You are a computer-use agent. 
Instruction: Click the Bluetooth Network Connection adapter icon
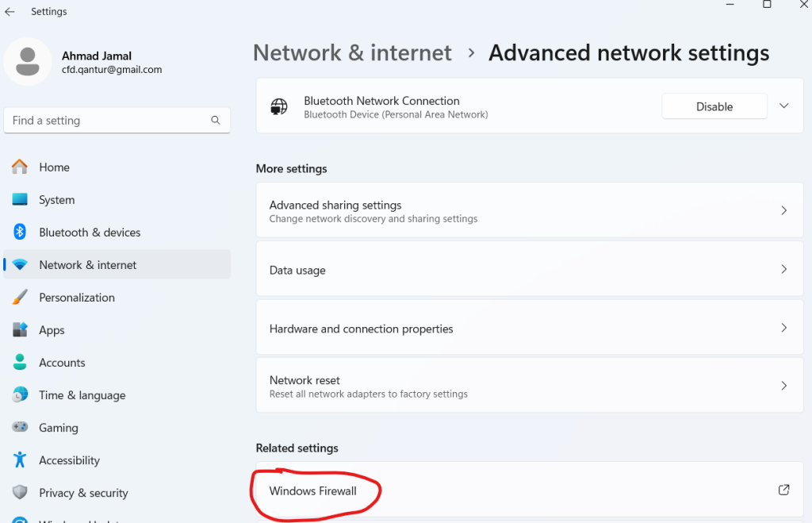[x=278, y=107]
